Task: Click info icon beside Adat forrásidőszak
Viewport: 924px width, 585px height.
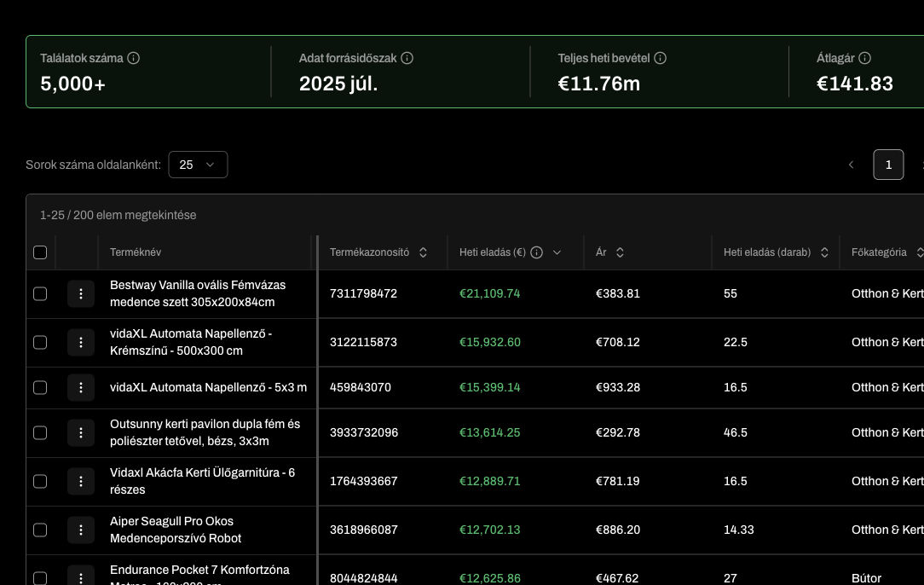Action: [x=407, y=58]
